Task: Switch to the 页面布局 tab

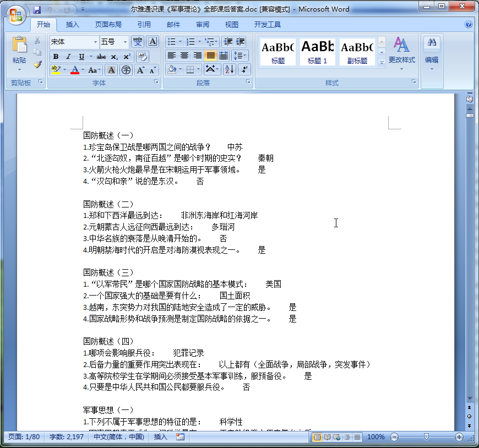Action: tap(108, 24)
